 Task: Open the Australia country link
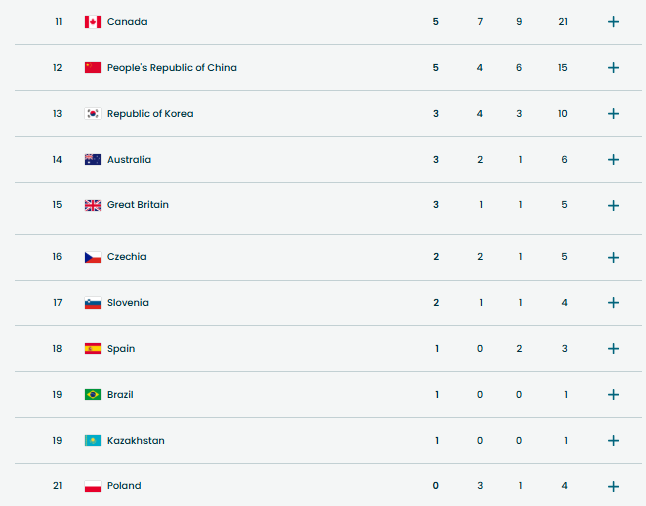[129, 160]
